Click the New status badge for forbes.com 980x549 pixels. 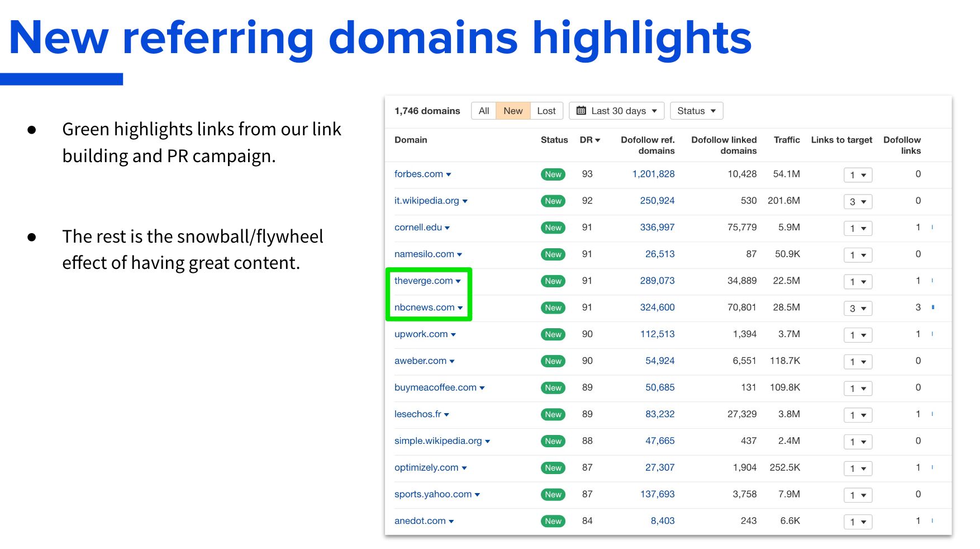coord(553,174)
